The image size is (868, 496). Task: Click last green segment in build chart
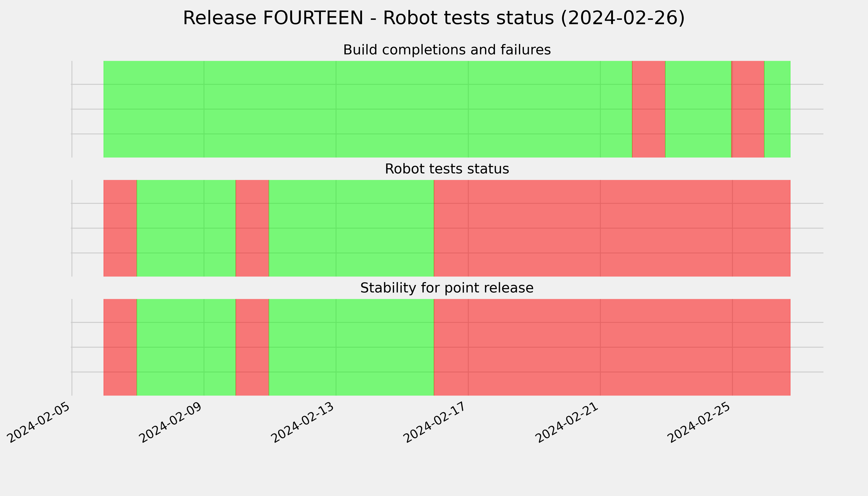coord(777,109)
